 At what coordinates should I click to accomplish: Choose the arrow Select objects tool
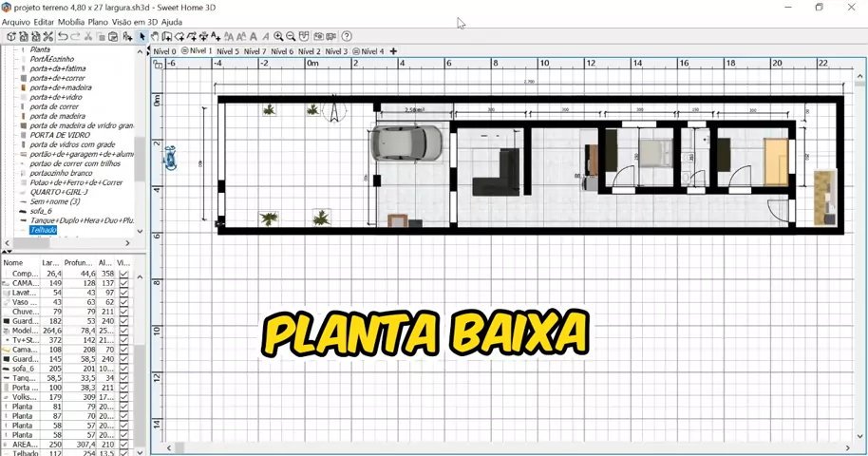point(142,37)
